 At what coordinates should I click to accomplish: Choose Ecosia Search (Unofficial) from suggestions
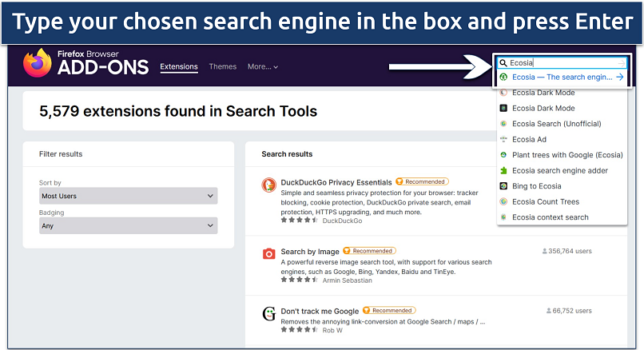pos(556,124)
